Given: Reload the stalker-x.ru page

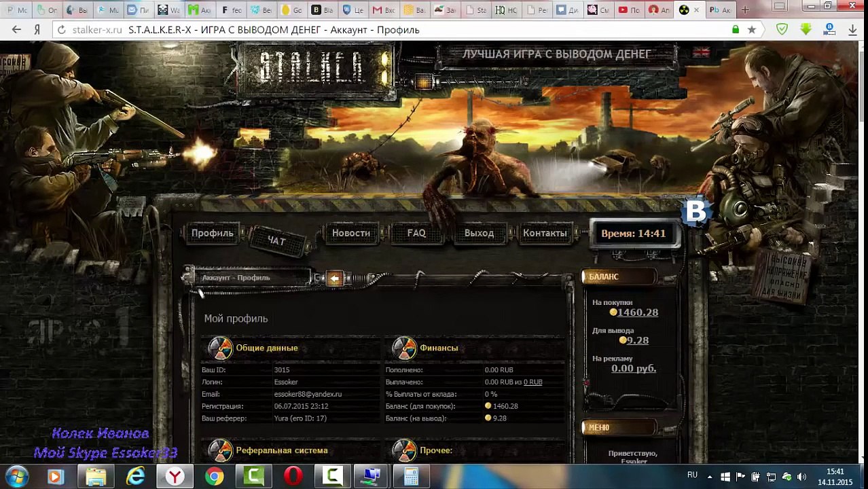Looking at the screenshot, I should point(61,30).
